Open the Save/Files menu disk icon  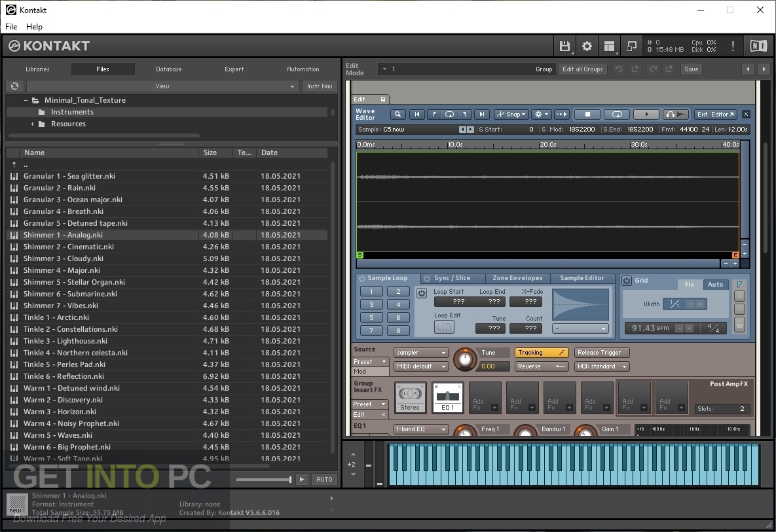564,46
